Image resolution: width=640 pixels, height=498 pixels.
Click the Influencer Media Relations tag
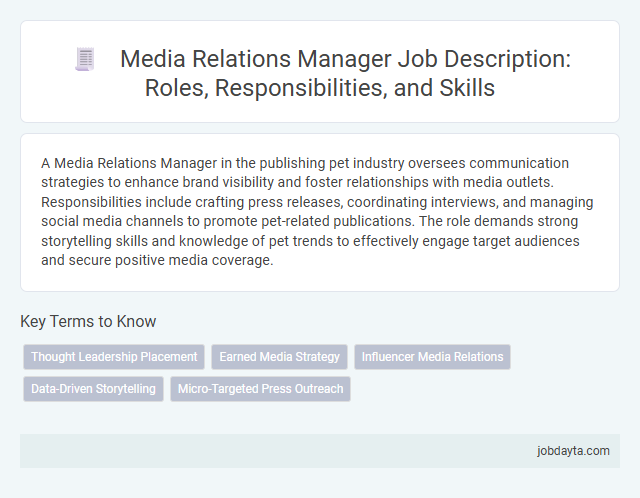click(x=432, y=357)
